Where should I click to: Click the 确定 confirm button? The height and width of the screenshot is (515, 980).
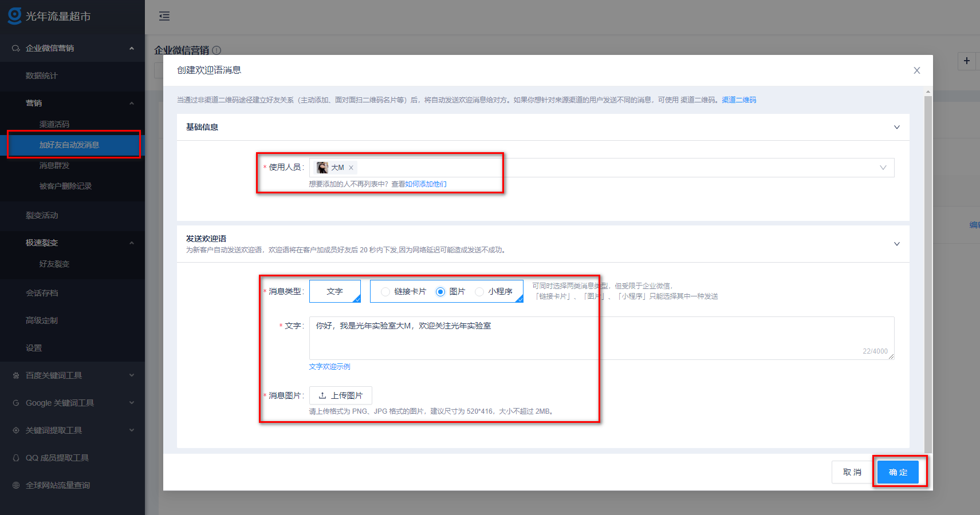[898, 472]
